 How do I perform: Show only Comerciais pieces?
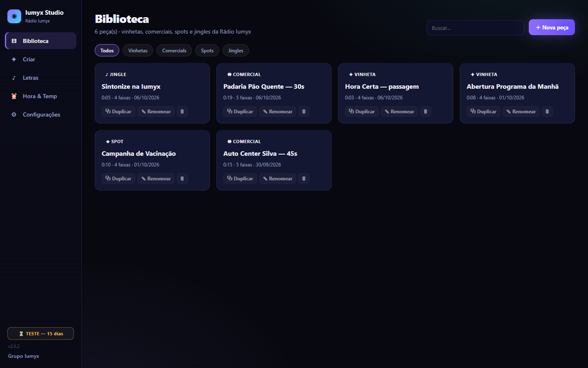click(174, 50)
